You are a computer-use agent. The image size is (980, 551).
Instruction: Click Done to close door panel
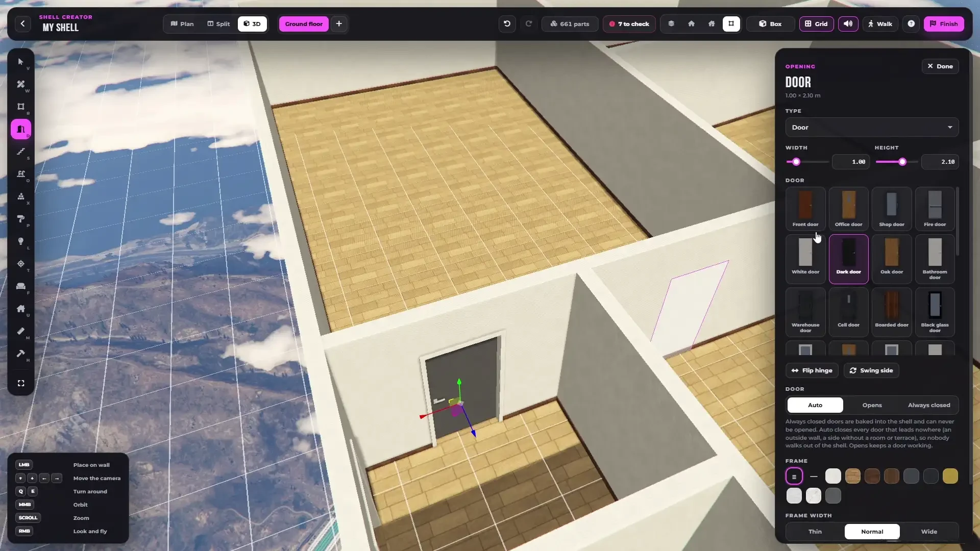[x=940, y=66]
